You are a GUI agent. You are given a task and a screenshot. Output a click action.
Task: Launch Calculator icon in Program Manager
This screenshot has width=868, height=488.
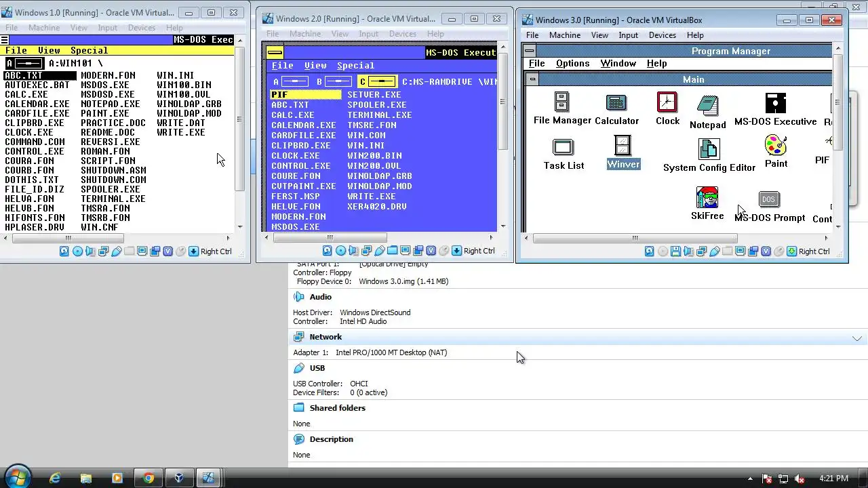coord(616,109)
